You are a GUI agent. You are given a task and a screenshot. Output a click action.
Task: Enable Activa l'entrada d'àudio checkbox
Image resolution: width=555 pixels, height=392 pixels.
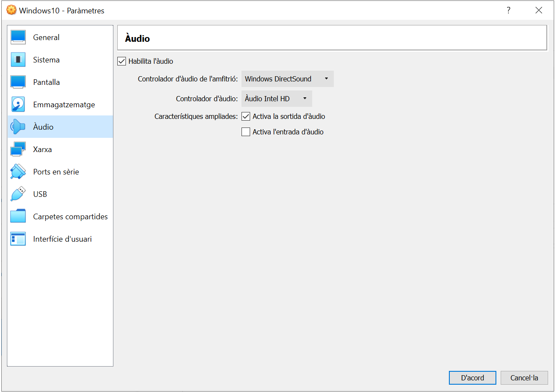point(246,132)
